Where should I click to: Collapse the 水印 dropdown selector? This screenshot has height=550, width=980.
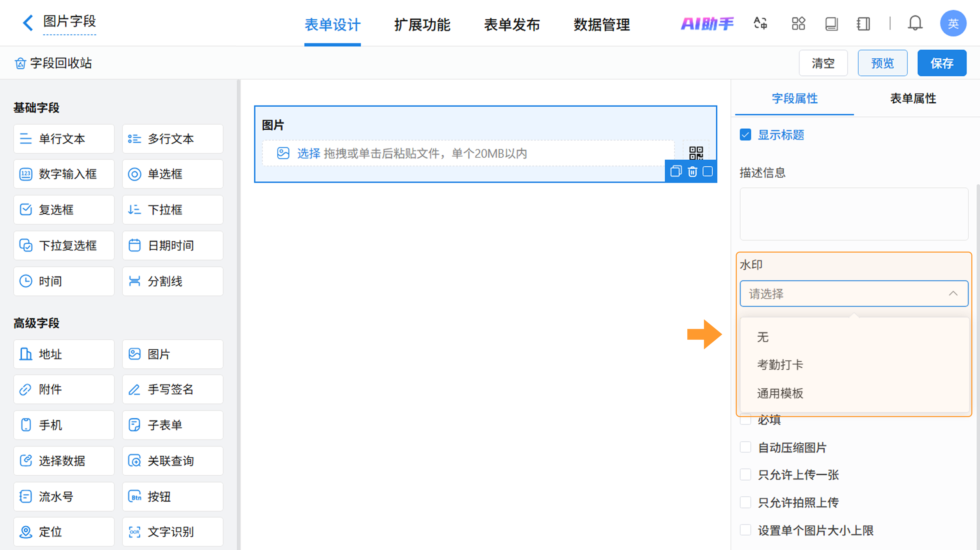854,293
